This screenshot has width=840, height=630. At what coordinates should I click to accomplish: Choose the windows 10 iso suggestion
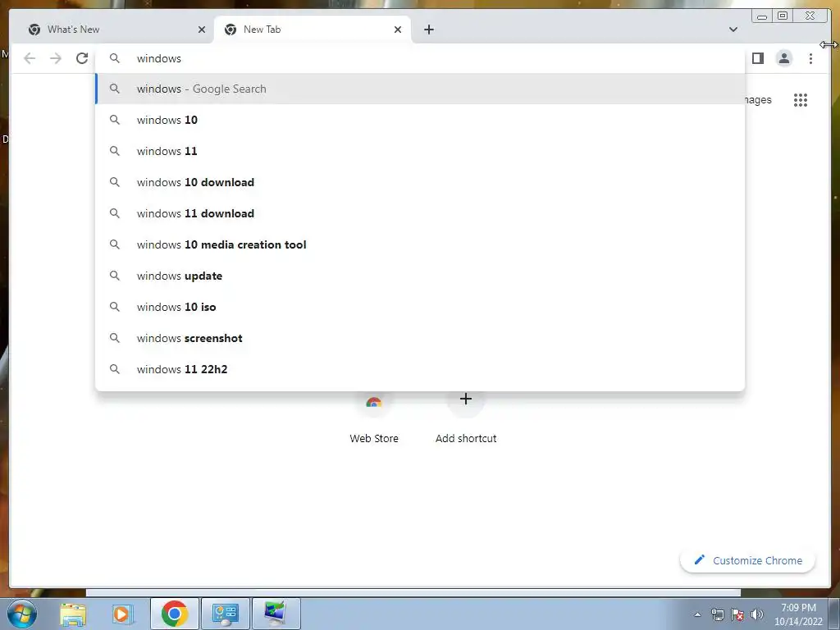coord(420,307)
